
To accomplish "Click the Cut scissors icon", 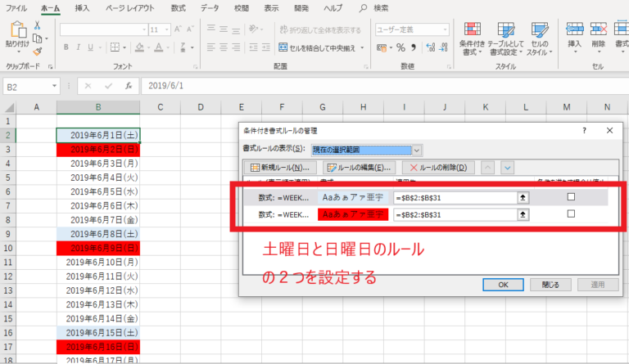I will (37, 25).
